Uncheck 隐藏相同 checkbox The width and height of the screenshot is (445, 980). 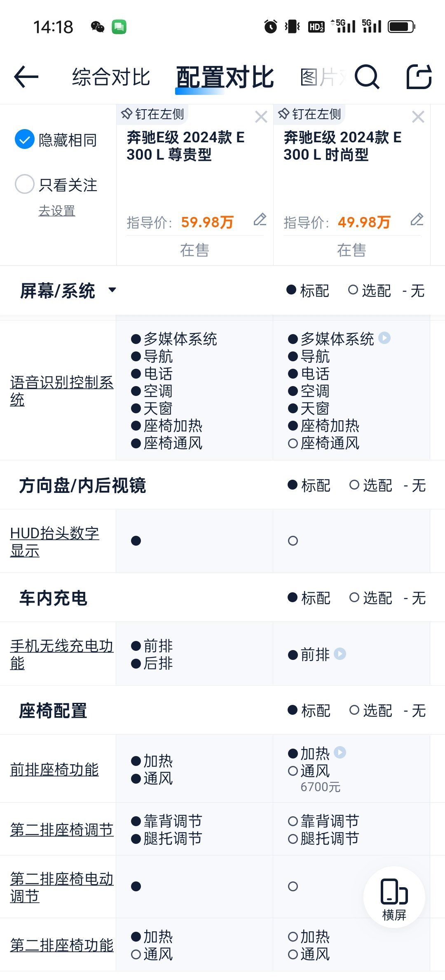pos(25,139)
